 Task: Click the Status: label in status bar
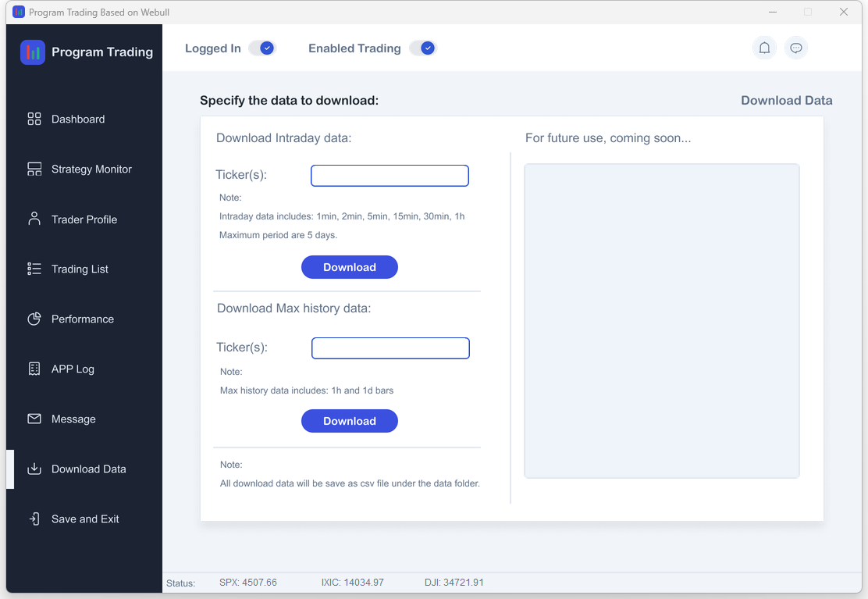coord(180,583)
